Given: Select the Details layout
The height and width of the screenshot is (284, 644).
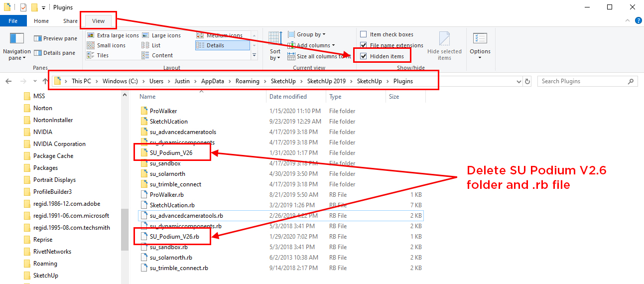Looking at the screenshot, I should click(222, 45).
